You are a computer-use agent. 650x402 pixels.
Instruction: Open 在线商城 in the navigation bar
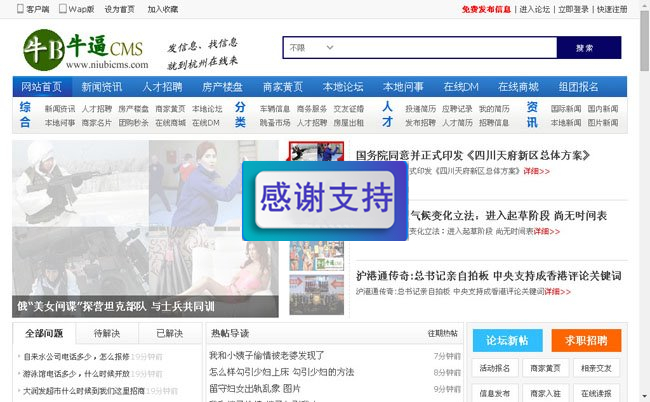519,87
